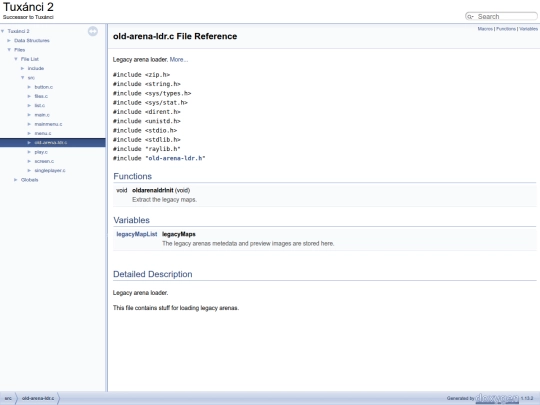This screenshot has width=540, height=405.
Task: Click the navigation panel splitter bar
Action: point(106,208)
